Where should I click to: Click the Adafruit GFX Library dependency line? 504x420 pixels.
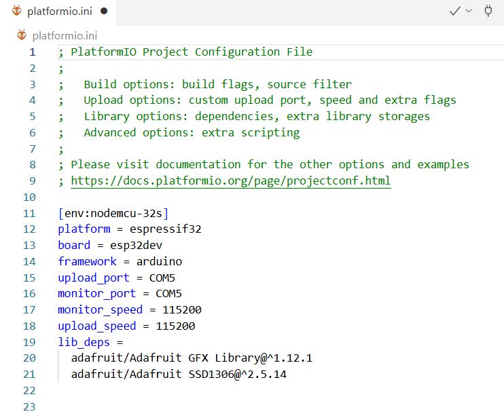[x=192, y=358]
